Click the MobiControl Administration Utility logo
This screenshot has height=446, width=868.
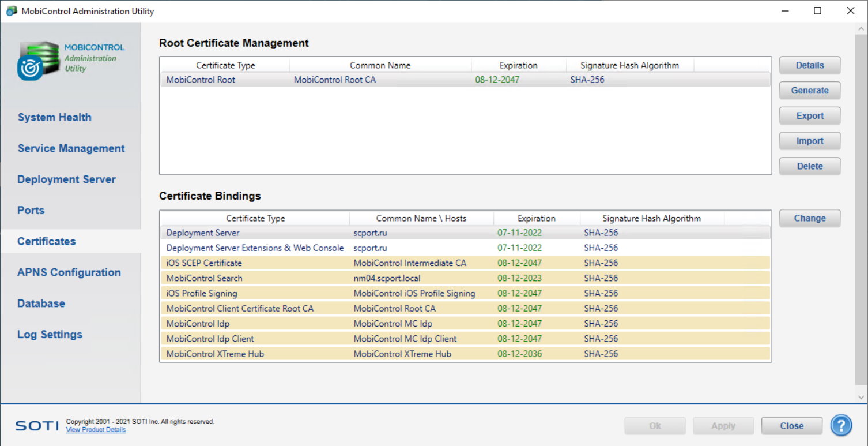coord(38,60)
